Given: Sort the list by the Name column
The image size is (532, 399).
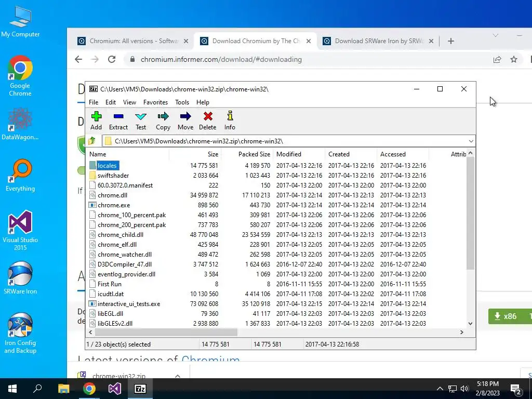Looking at the screenshot, I should (x=128, y=154).
